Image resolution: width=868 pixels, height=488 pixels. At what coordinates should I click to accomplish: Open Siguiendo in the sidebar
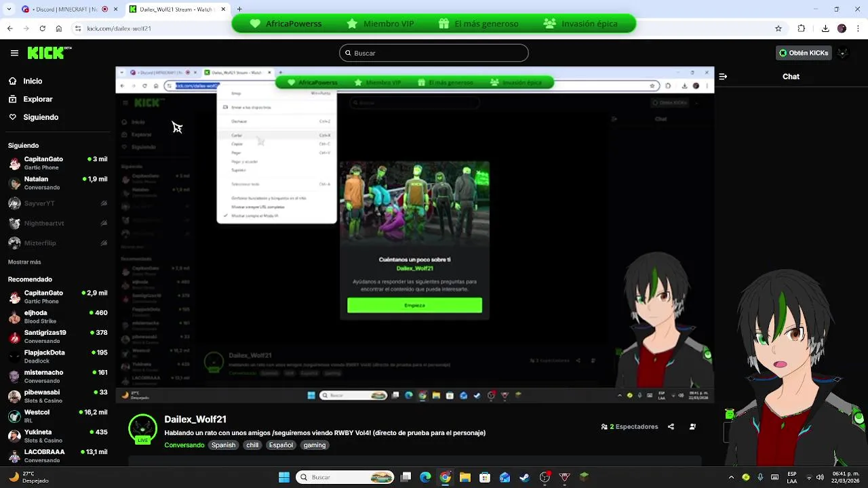(33, 117)
